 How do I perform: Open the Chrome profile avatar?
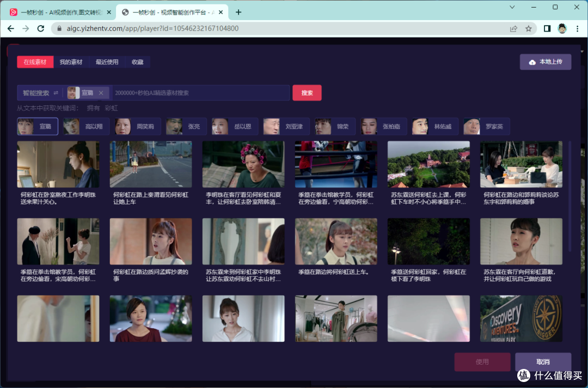click(562, 28)
